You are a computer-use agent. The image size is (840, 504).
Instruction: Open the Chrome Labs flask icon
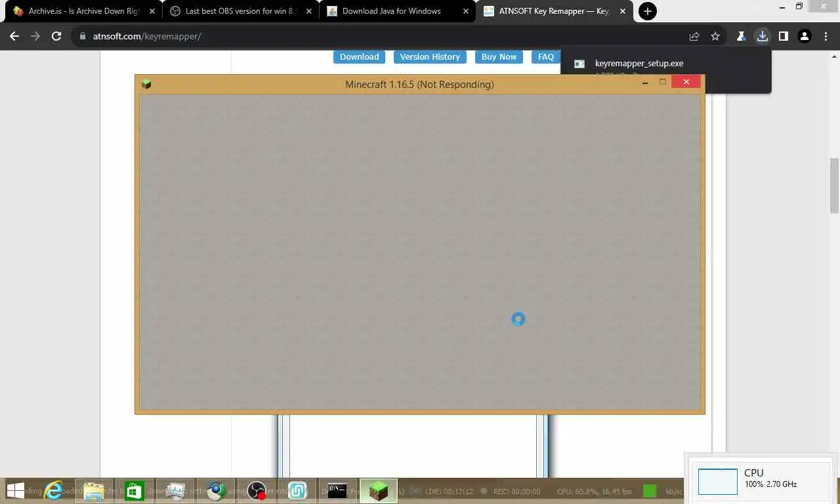741,36
